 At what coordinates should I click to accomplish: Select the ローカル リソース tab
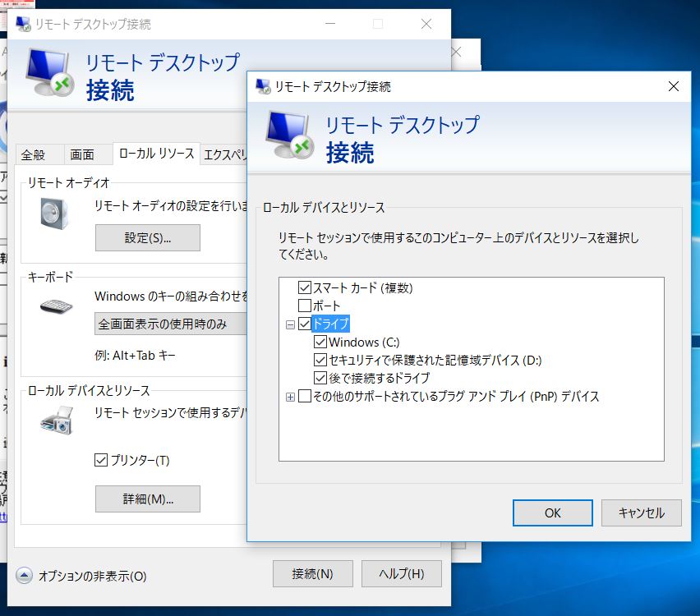tap(156, 154)
